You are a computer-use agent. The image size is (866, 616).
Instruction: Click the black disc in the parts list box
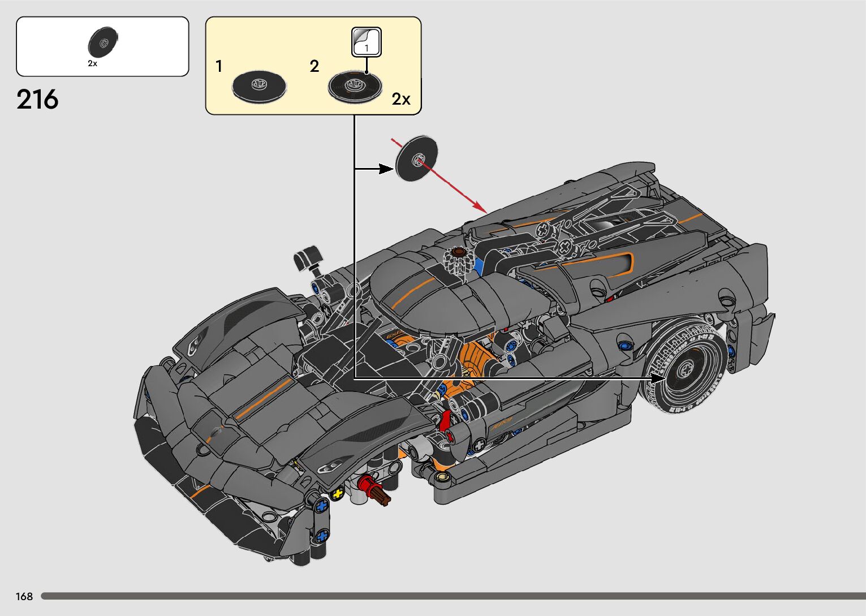102,42
